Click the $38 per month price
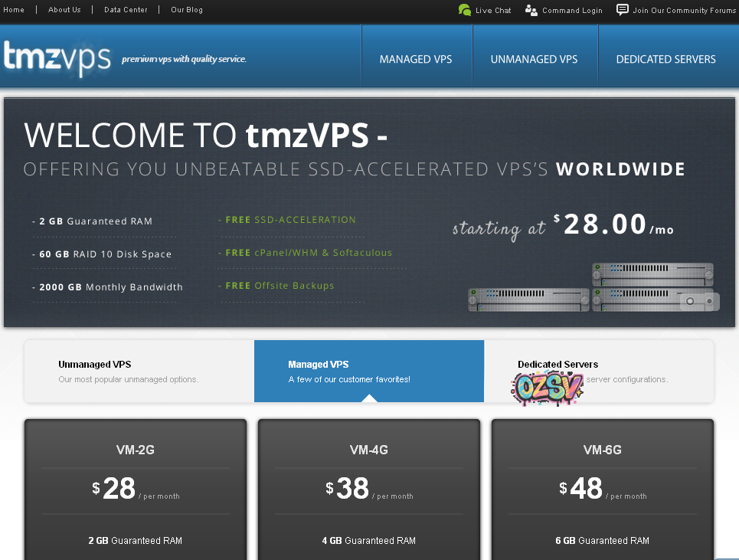Image resolution: width=739 pixels, height=560 pixels. [x=369, y=489]
